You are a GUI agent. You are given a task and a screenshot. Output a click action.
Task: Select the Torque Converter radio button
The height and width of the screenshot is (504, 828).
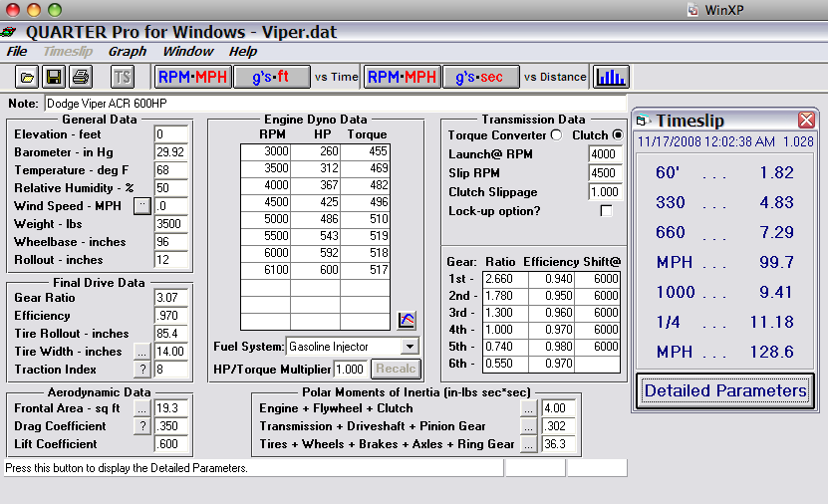pos(556,135)
